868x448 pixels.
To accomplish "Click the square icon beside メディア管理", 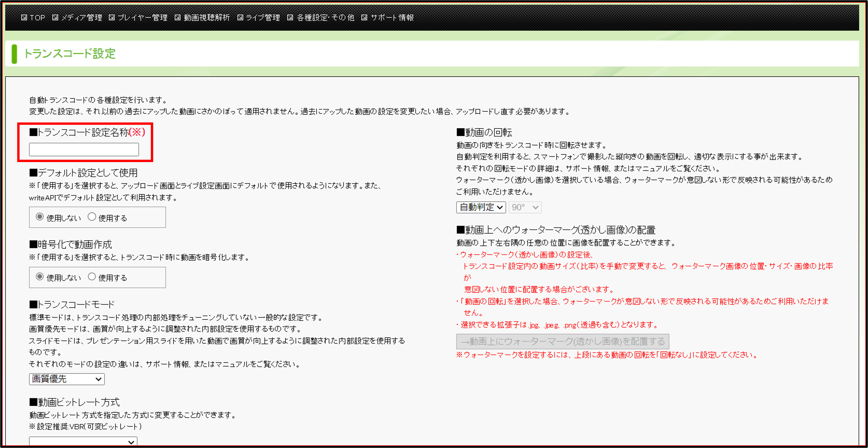I will coord(55,17).
